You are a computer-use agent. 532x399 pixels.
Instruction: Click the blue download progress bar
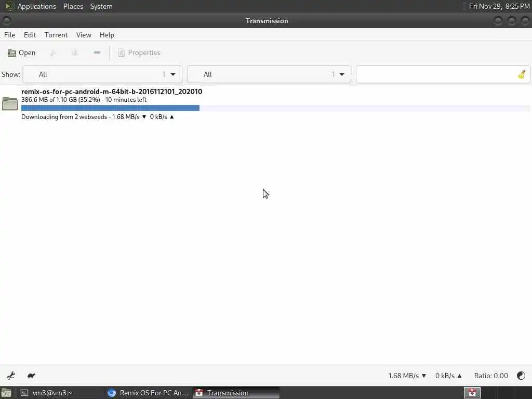click(x=110, y=108)
